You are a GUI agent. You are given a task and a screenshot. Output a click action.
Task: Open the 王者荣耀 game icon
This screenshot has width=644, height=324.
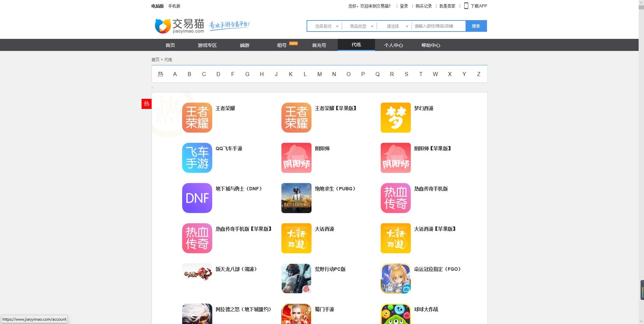point(197,118)
